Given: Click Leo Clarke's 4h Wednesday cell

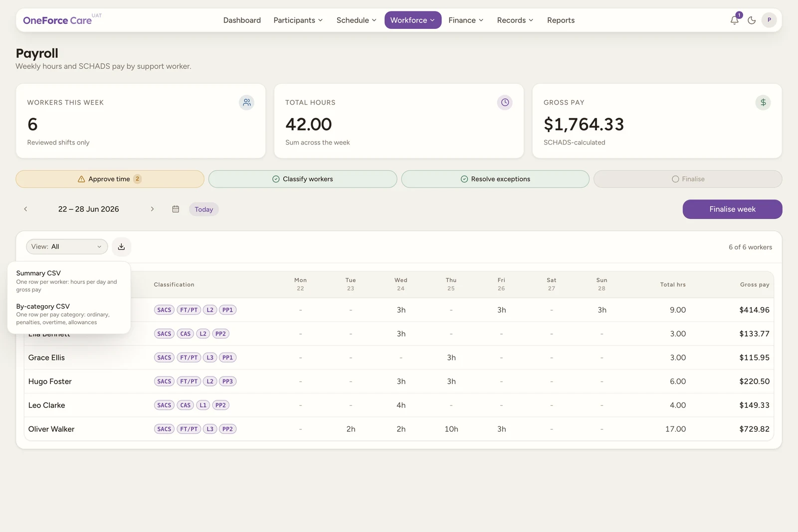Looking at the screenshot, I should click(x=401, y=405).
